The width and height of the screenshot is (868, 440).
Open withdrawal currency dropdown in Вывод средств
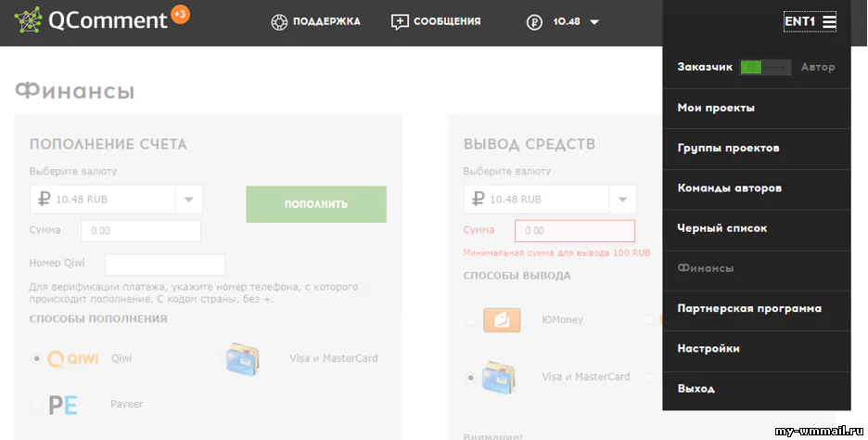(622, 200)
